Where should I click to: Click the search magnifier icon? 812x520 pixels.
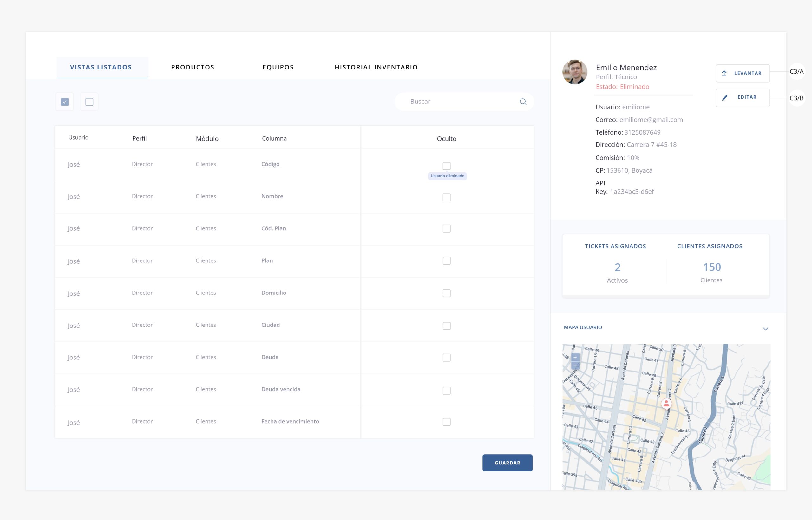(x=523, y=102)
